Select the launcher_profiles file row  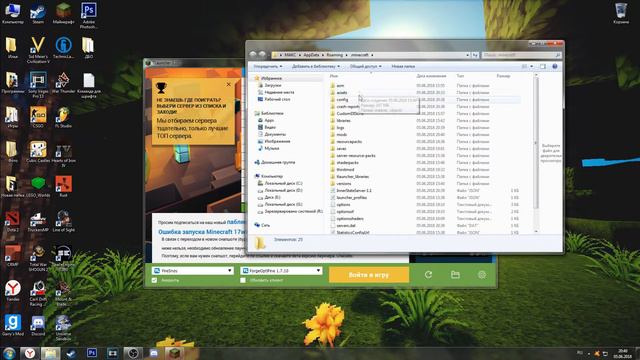(x=424, y=197)
